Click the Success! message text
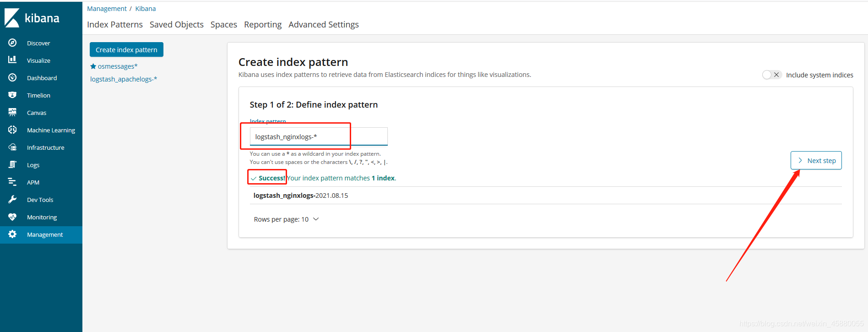This screenshot has height=332, width=868. [272, 178]
